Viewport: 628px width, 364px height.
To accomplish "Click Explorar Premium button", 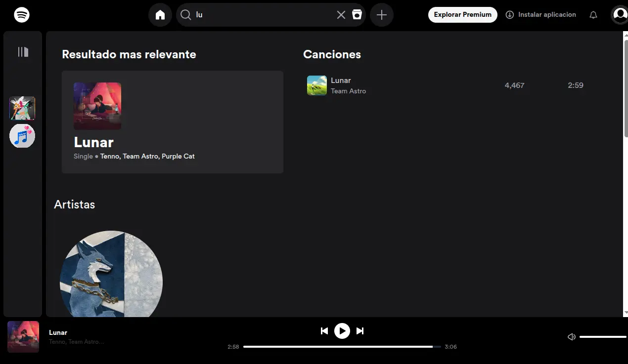I will coord(462,15).
